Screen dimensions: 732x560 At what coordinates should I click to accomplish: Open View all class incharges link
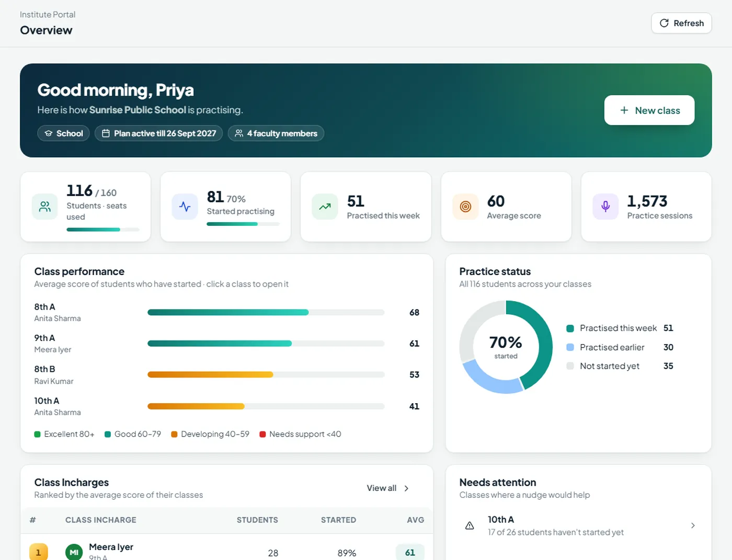388,488
